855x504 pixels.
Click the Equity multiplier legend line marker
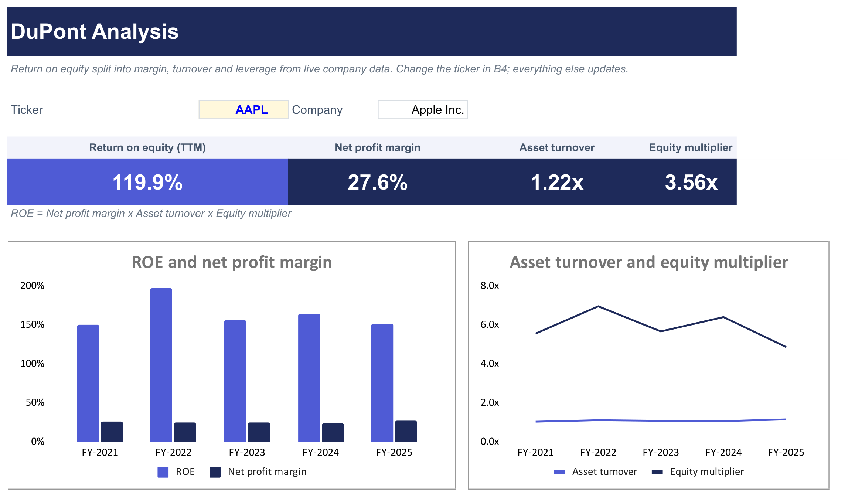(657, 472)
